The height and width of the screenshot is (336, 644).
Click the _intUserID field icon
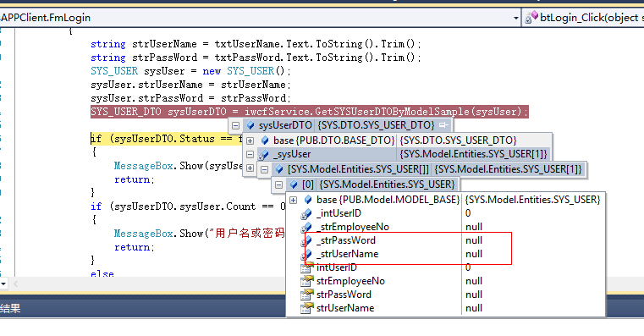pyautogui.click(x=306, y=214)
